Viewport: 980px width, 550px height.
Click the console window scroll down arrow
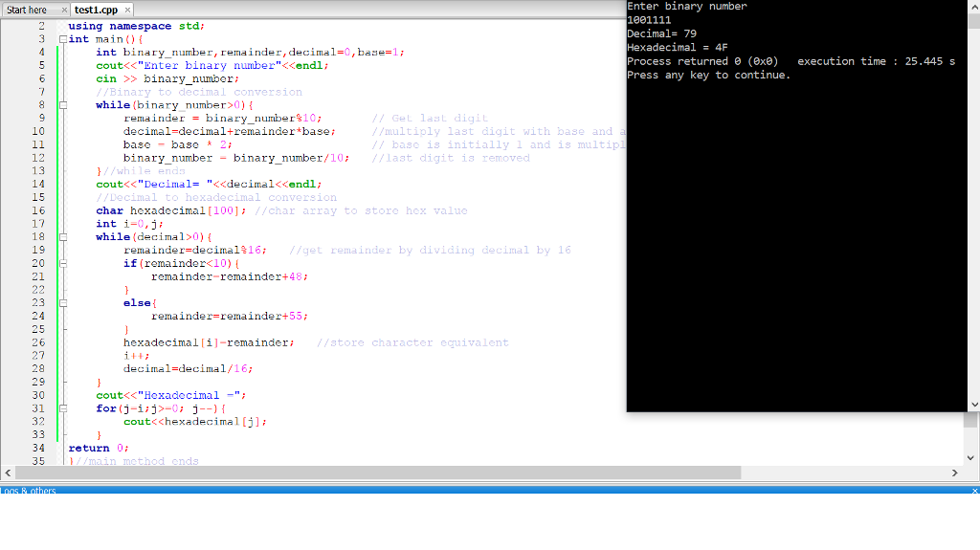click(x=973, y=405)
